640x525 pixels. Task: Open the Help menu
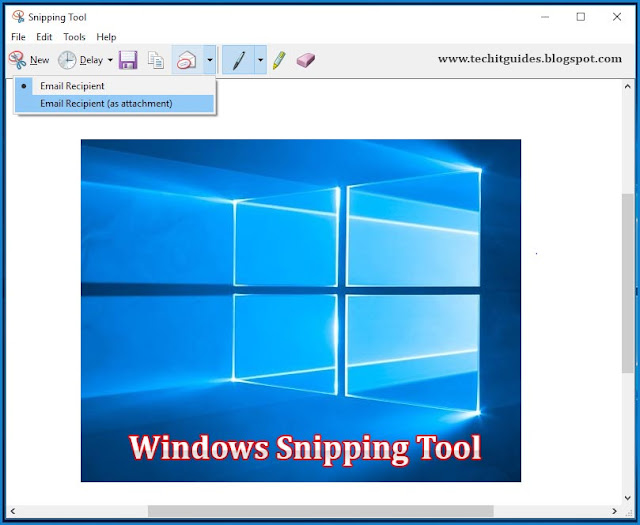(106, 37)
